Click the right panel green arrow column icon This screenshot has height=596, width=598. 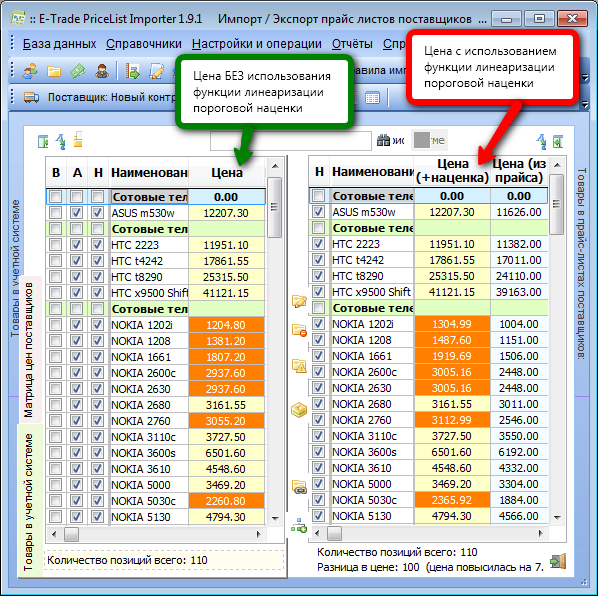(558, 141)
